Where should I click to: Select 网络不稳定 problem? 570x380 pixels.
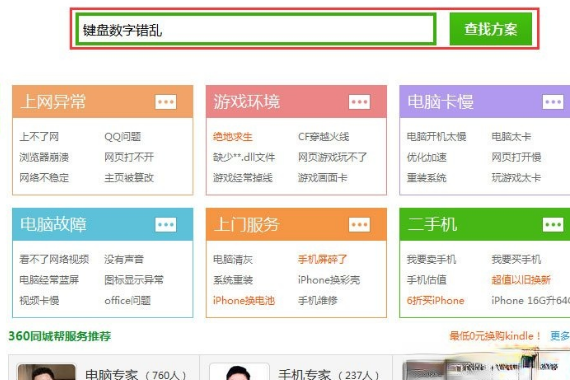[x=44, y=178]
